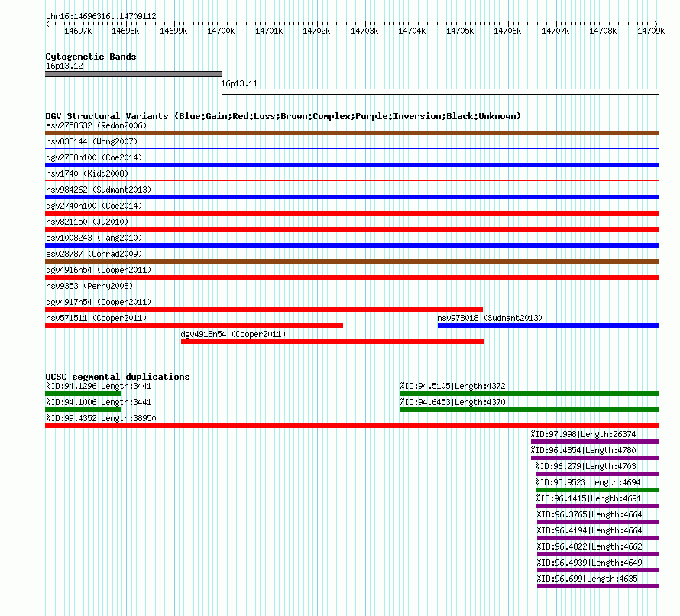This screenshot has height=616, width=680.
Task: Select duplication %ID:96.4194|Length:4664 label
Action: [589, 531]
